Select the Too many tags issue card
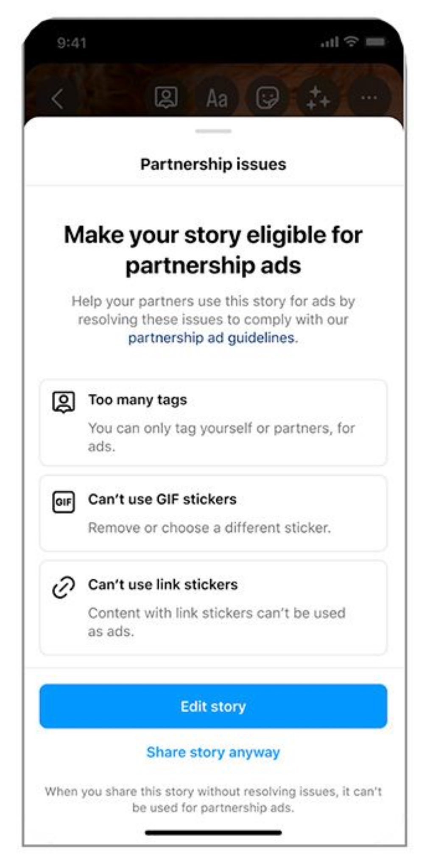This screenshot has height=868, width=430. coord(213,423)
